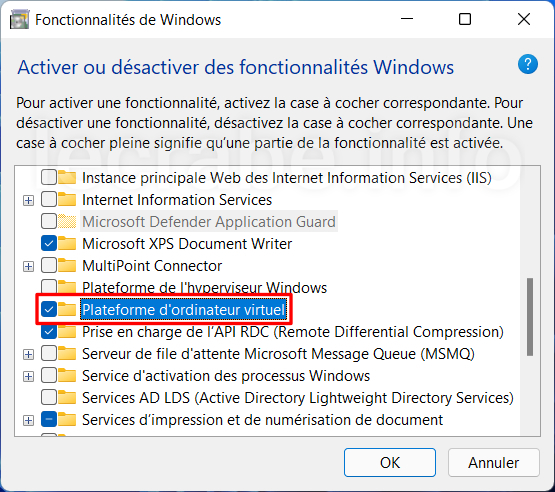Click the Plateforme d'ordinateur virtuel folder icon
This screenshot has width=555, height=492.
click(x=67, y=309)
